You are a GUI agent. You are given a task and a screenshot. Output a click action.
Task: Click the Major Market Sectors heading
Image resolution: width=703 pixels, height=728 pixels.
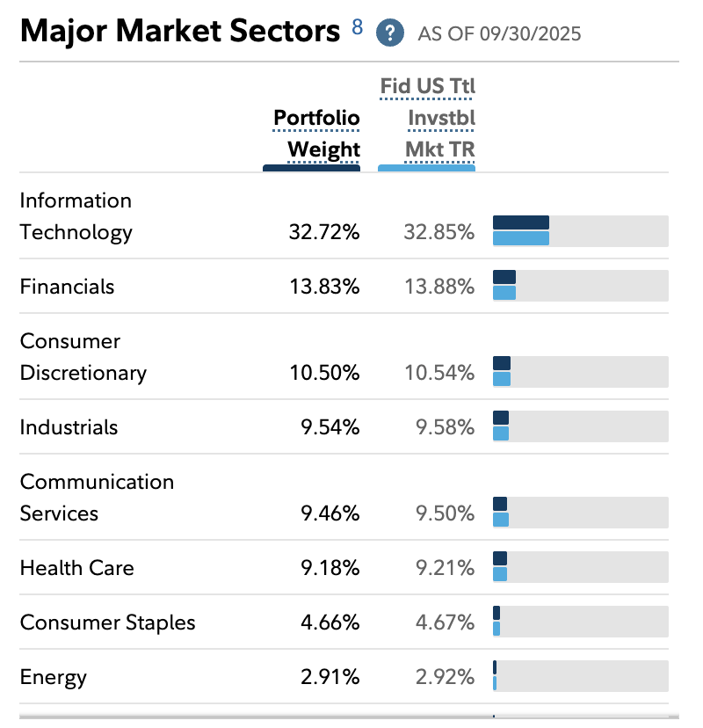(179, 32)
